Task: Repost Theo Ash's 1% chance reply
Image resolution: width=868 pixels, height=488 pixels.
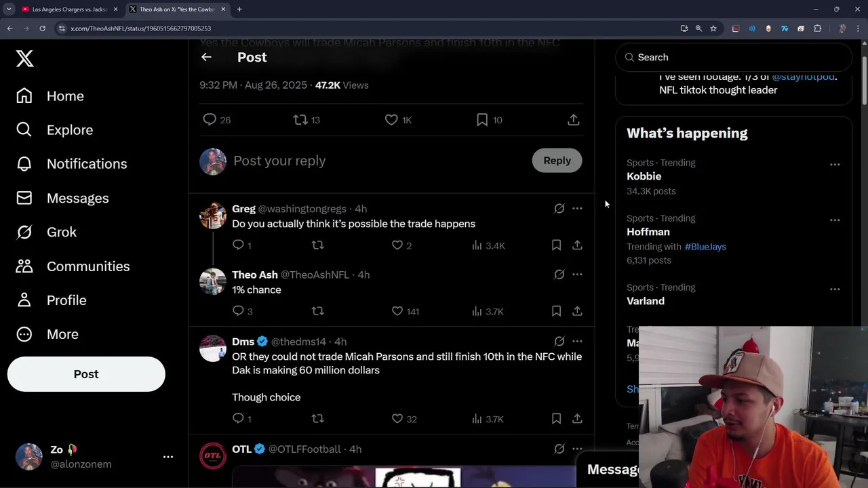Action: 317,311
